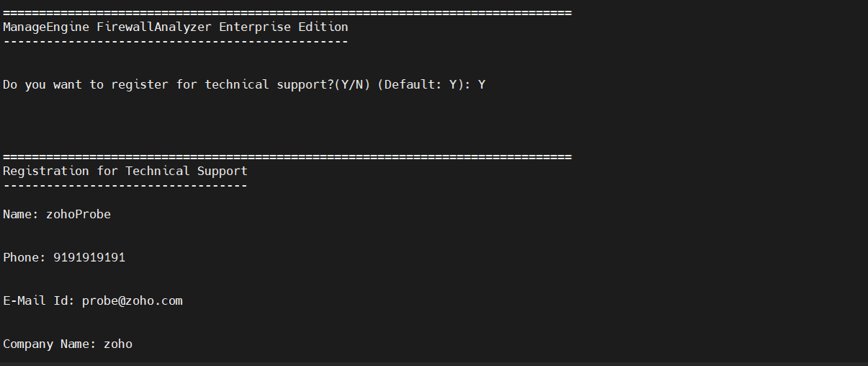This screenshot has height=366, width=868.
Task: Click the top equals-sign separator line
Action: [287, 13]
